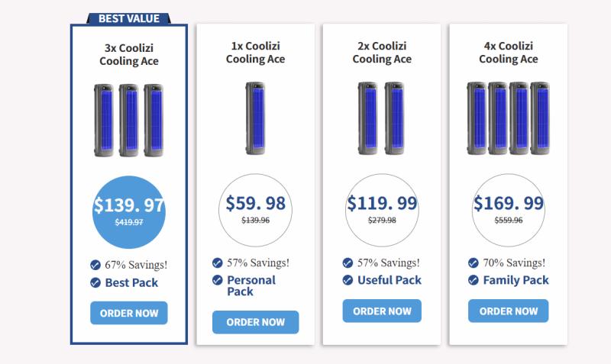
Task: Click the $169.99 price circle
Action: pyautogui.click(x=508, y=210)
